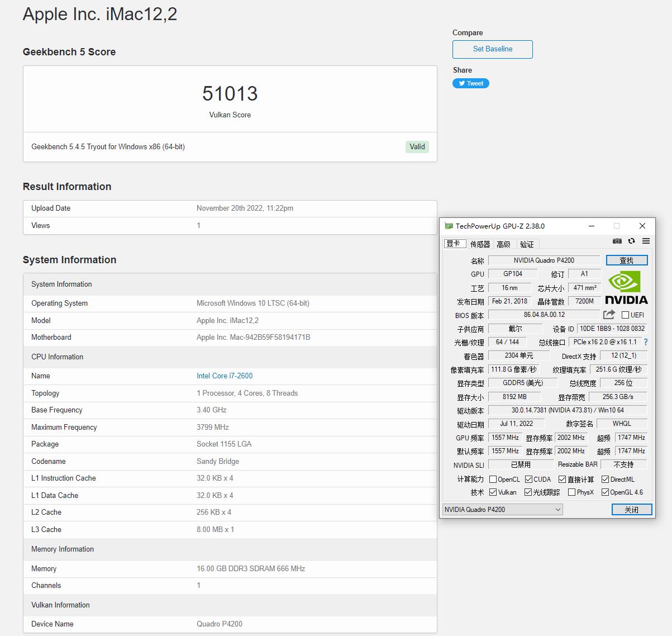Click the 7200M transistor count field
This screenshot has height=636, width=672.
pos(584,301)
